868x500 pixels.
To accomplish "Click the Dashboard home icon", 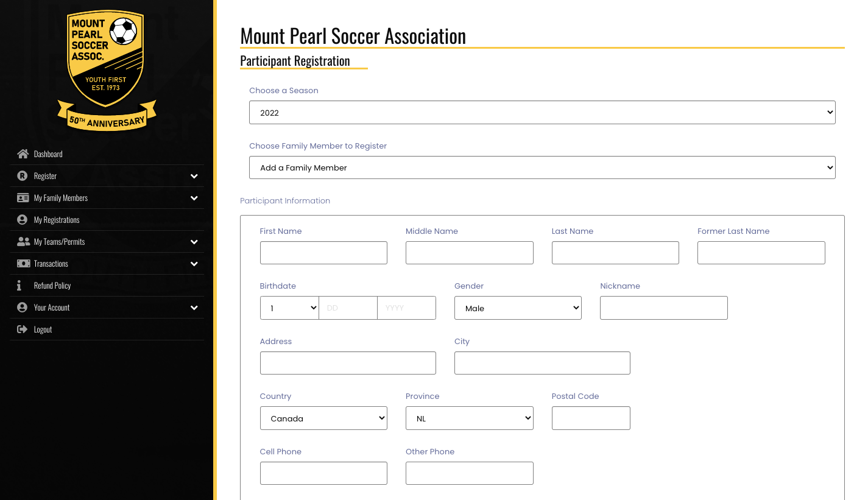I will pos(23,154).
